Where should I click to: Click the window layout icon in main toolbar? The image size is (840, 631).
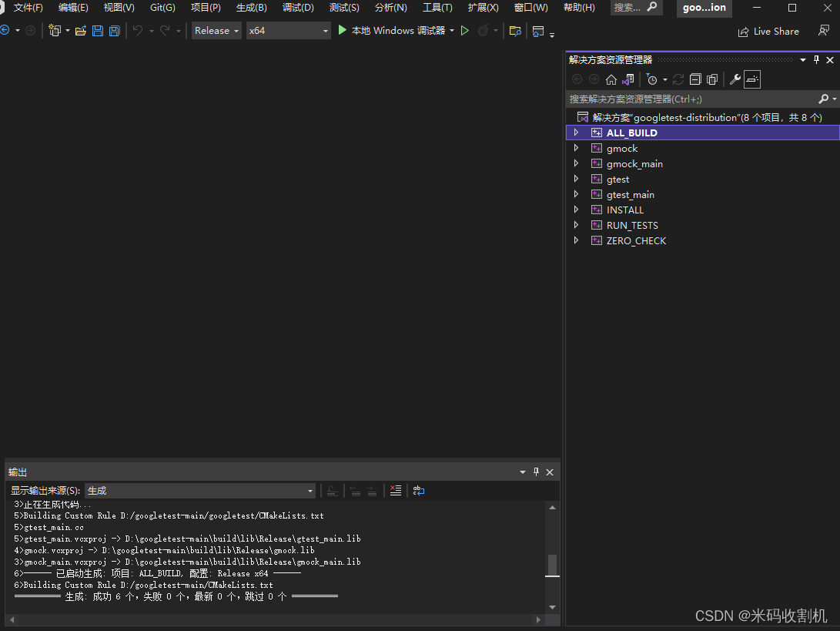pyautogui.click(x=538, y=31)
